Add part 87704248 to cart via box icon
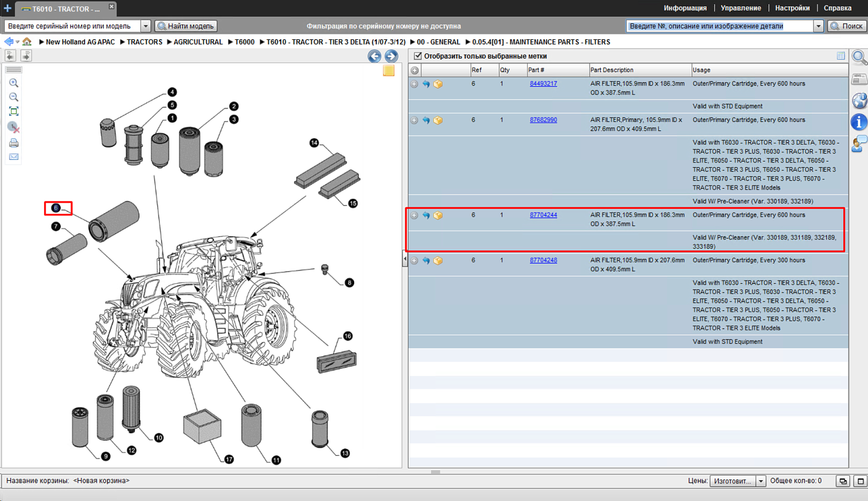 [x=438, y=261]
